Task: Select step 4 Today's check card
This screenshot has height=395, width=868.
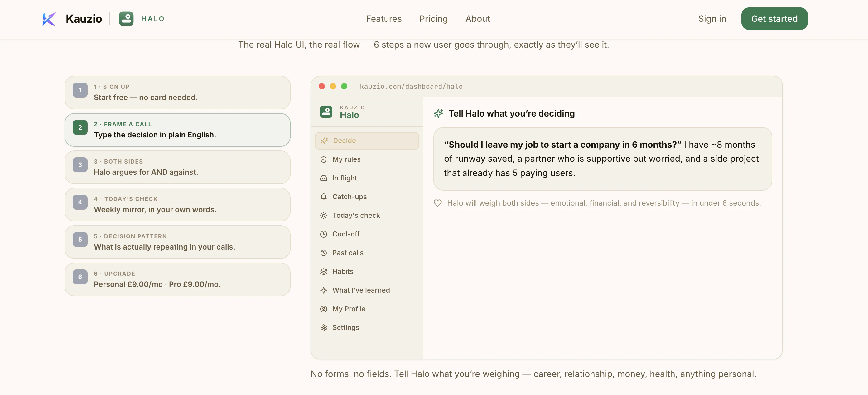Action: [x=178, y=205]
